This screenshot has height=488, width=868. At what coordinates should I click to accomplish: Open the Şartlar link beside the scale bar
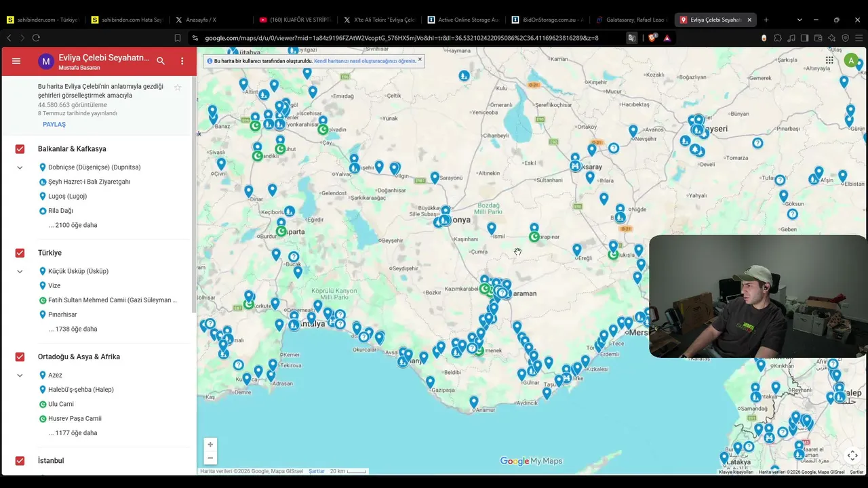pyautogui.click(x=317, y=471)
